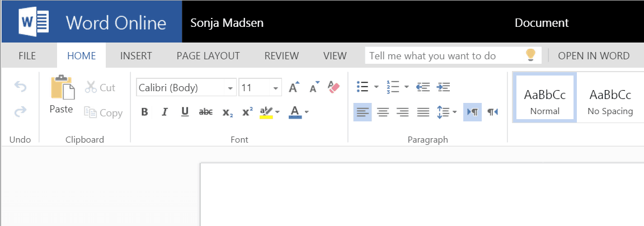
Task: Toggle Italic formatting
Action: point(164,112)
